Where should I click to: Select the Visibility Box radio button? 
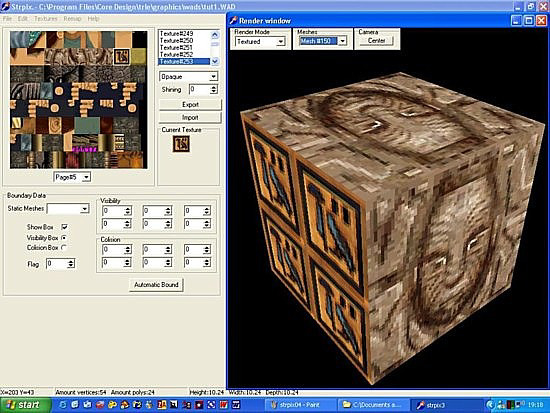64,238
